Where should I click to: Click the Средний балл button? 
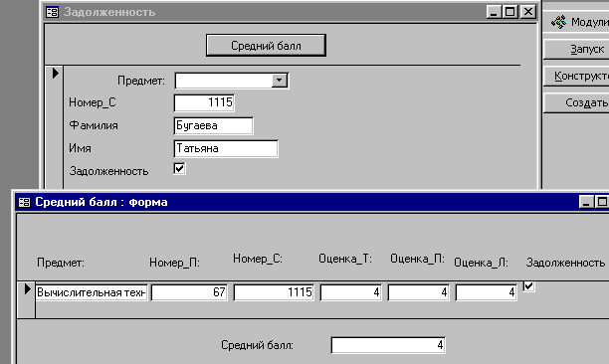(266, 46)
